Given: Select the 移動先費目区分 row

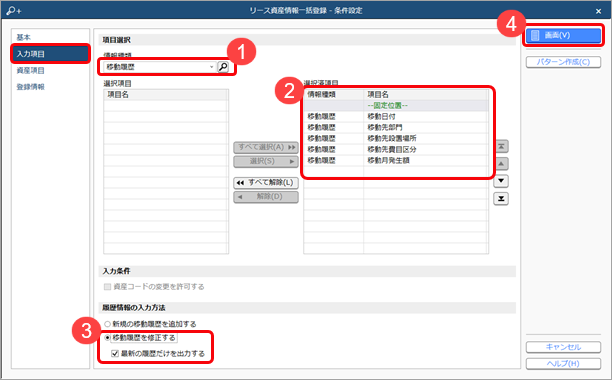Looking at the screenshot, I should pyautogui.click(x=395, y=149).
